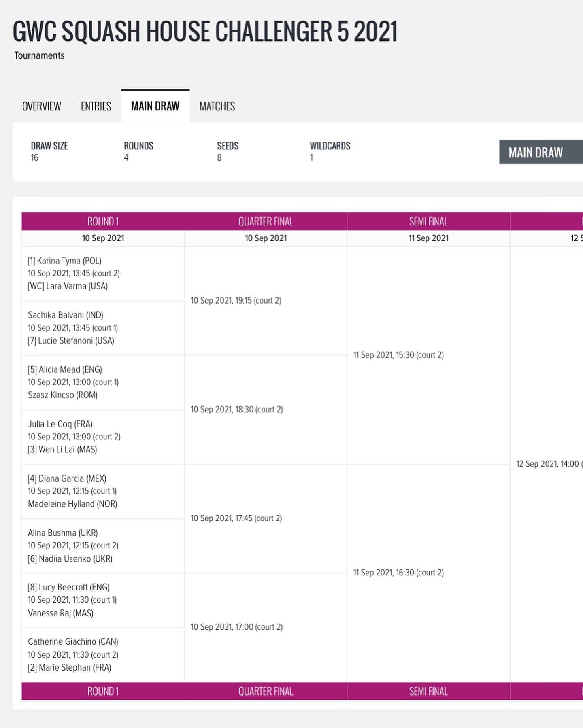Click the 11 Sep 2021 semi final date

tap(428, 238)
